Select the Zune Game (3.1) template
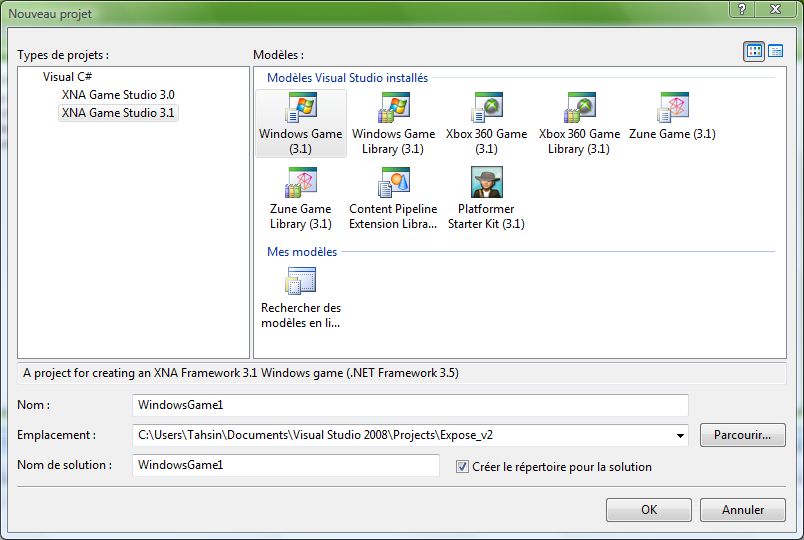The height and width of the screenshot is (540, 804). pyautogui.click(x=672, y=108)
